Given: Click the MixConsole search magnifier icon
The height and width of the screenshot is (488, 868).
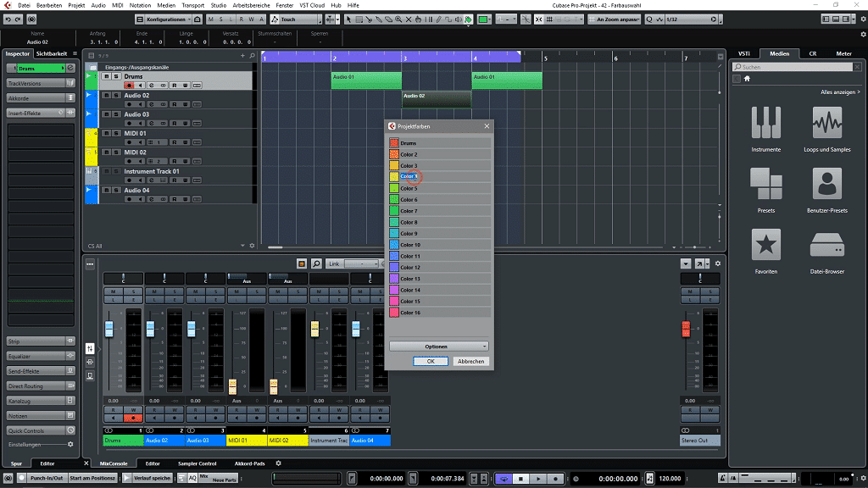Looking at the screenshot, I should (x=316, y=264).
